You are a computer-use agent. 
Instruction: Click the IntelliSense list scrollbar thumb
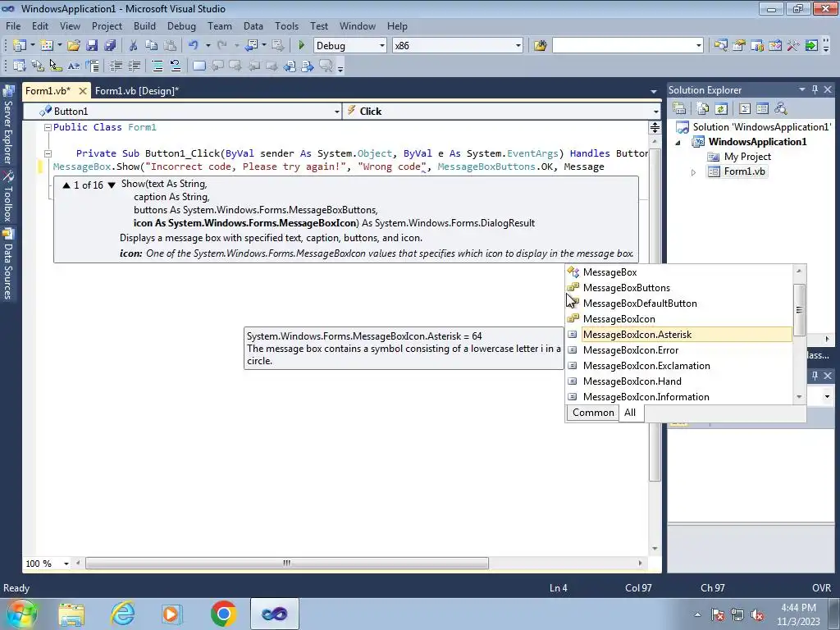799,309
